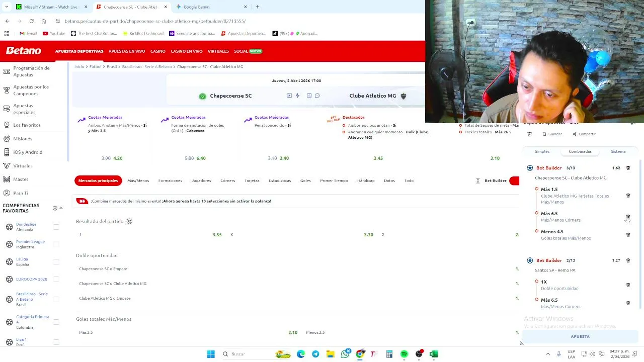Open the Tarjetas market tab
Image resolution: width=644 pixels, height=362 pixels.
click(x=252, y=180)
